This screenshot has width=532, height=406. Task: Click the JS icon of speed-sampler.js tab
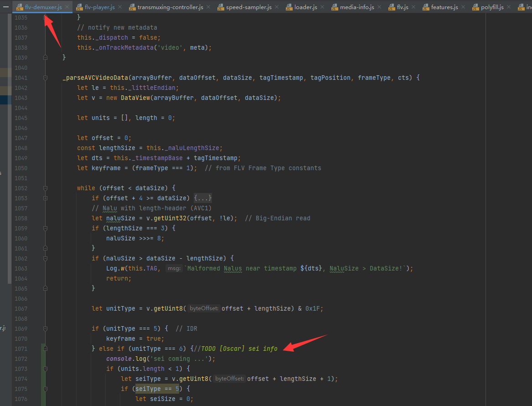pos(221,7)
